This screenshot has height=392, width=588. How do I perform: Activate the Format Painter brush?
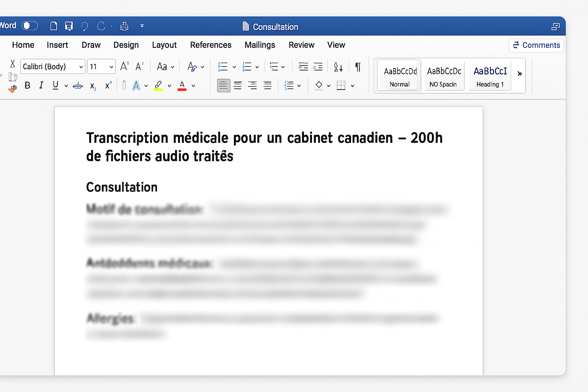12,89
